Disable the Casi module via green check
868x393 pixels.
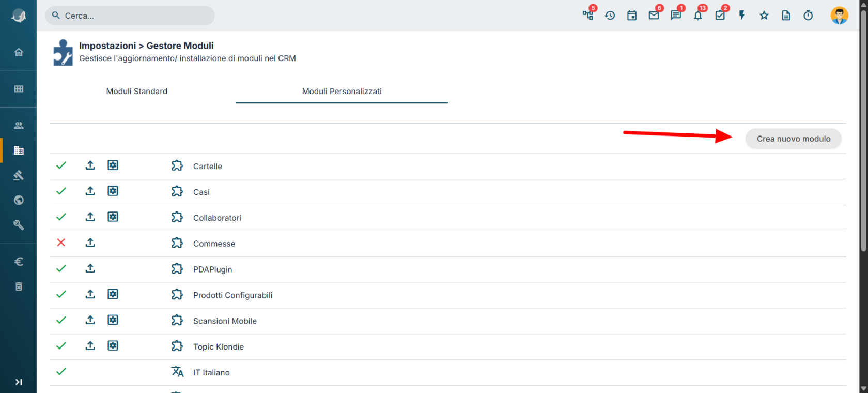[x=61, y=191]
